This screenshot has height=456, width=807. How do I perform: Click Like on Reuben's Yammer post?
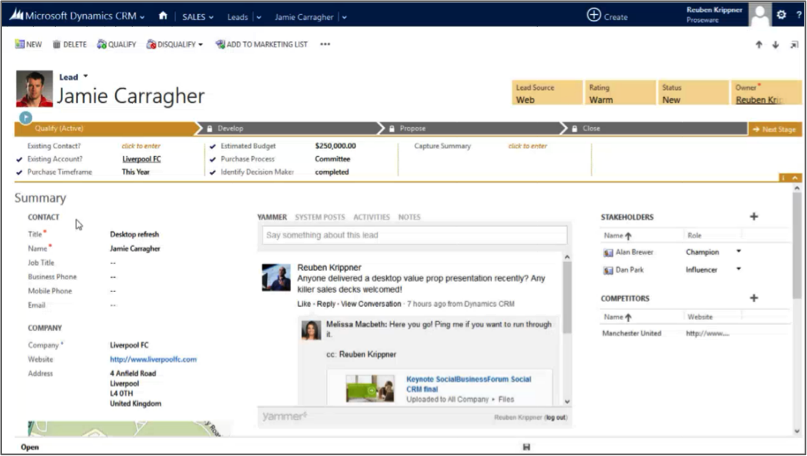(x=304, y=304)
